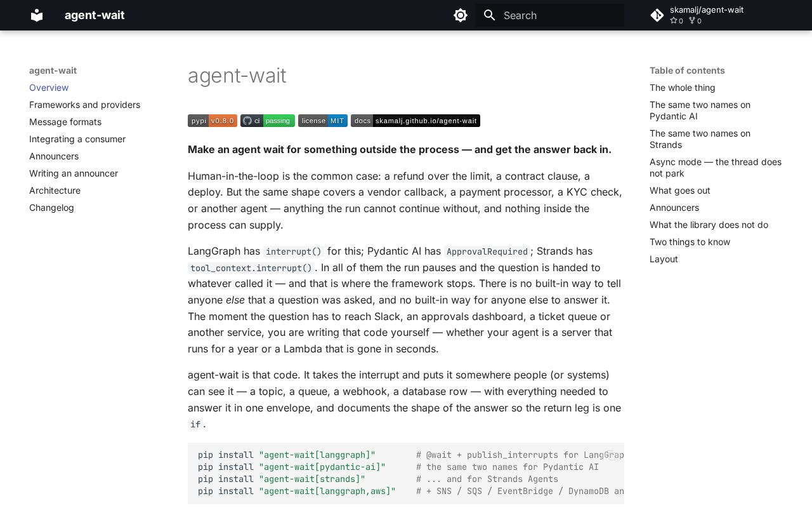Click the pip install agent-wait[pydantic-ai] line
This screenshot has width=812, height=508.
coord(398,467)
